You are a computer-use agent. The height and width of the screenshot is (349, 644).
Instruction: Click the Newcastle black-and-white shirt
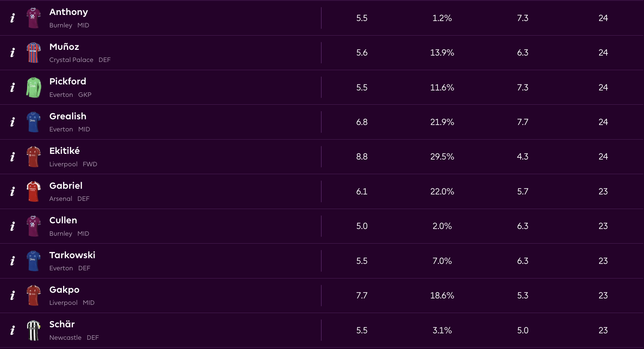click(34, 330)
